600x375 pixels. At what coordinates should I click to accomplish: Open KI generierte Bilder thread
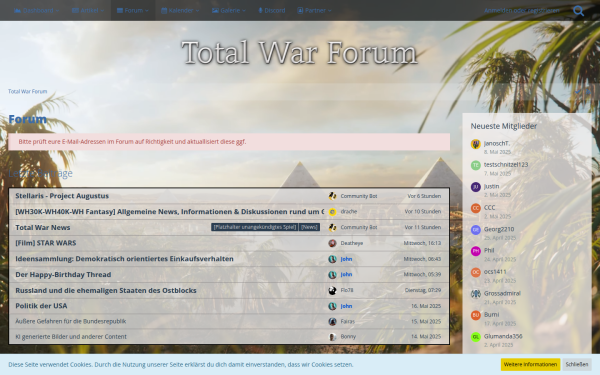click(71, 337)
